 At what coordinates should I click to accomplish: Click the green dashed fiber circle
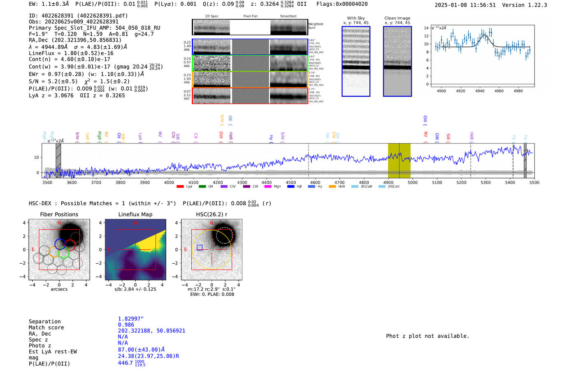pyautogui.click(x=64, y=253)
